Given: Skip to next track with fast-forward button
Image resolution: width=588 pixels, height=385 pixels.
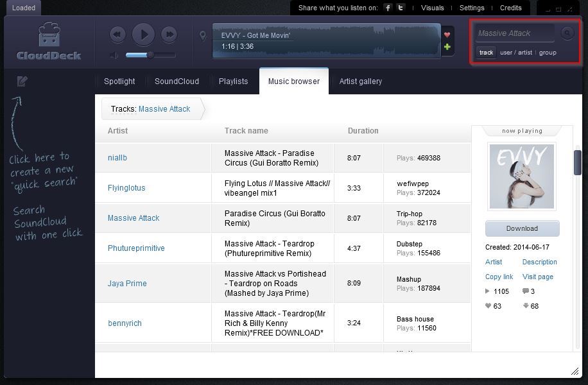Looking at the screenshot, I should [169, 35].
